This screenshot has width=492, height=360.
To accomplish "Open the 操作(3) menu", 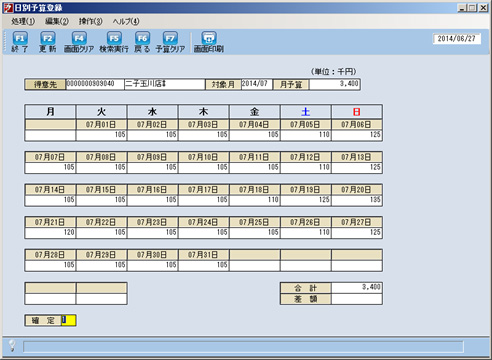I will 91,21.
